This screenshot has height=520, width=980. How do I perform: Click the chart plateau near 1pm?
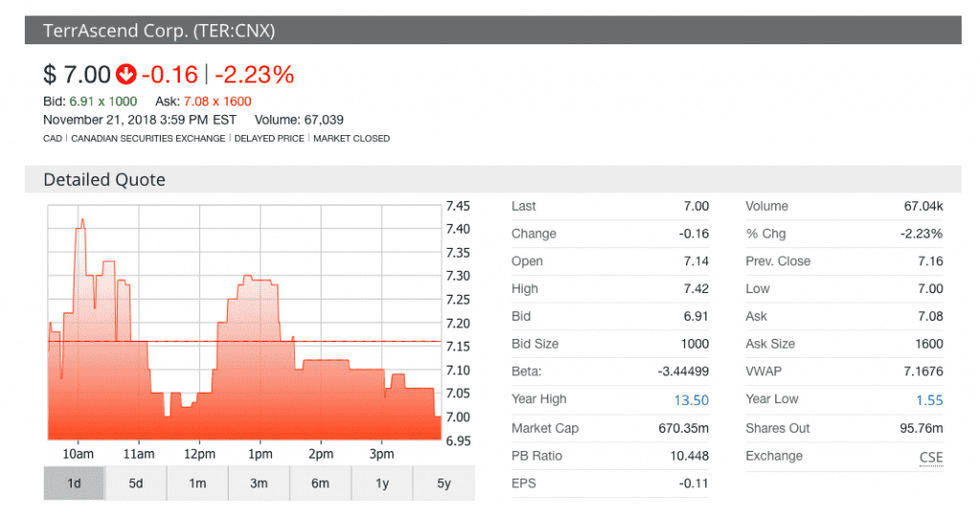(258, 280)
